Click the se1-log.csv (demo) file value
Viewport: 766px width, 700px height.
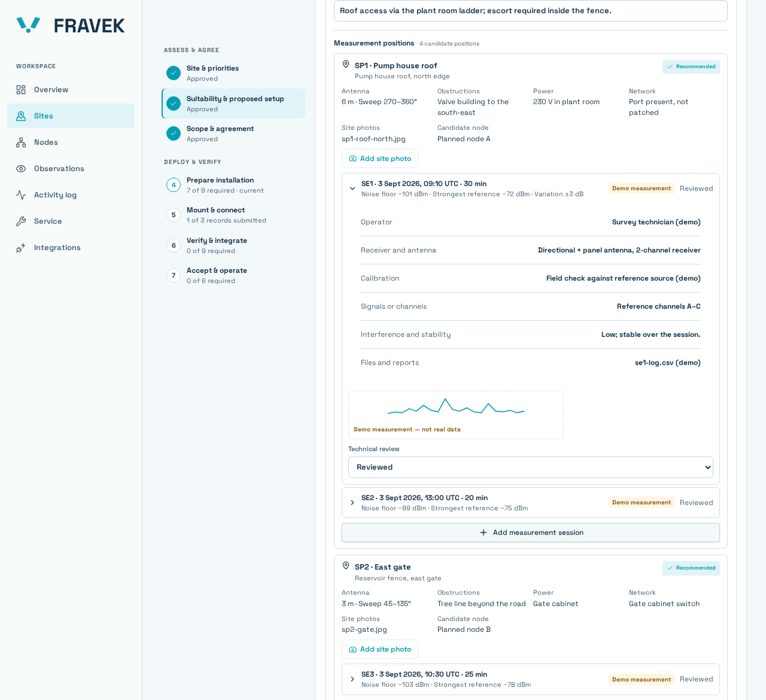(x=668, y=363)
